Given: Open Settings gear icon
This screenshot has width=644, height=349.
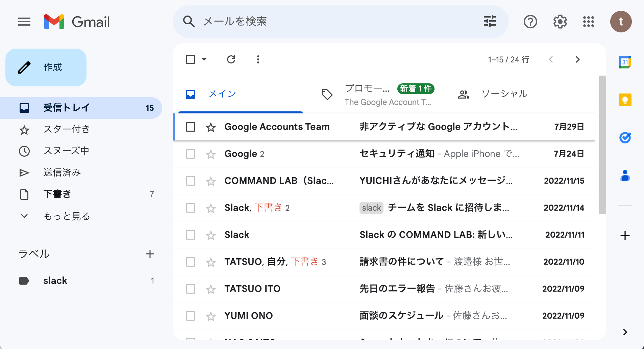Looking at the screenshot, I should (560, 22).
